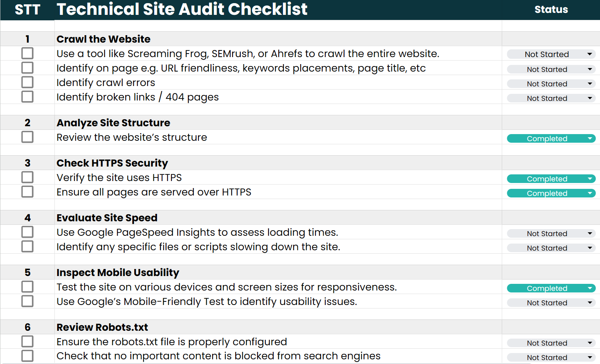Screen dimensions: 600x364
Task: Expand status dropdown for 'Identify crawl errors'
Action: (589, 84)
